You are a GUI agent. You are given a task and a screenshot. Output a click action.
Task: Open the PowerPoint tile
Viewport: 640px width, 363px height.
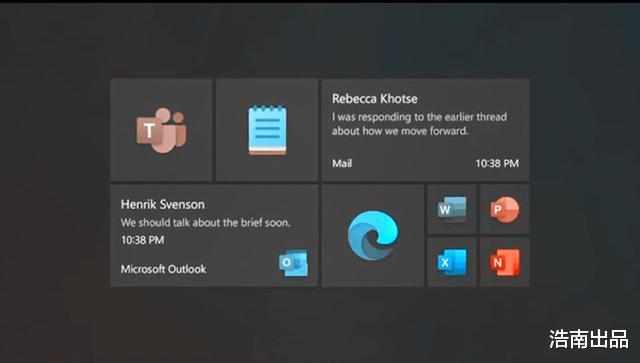click(x=504, y=209)
